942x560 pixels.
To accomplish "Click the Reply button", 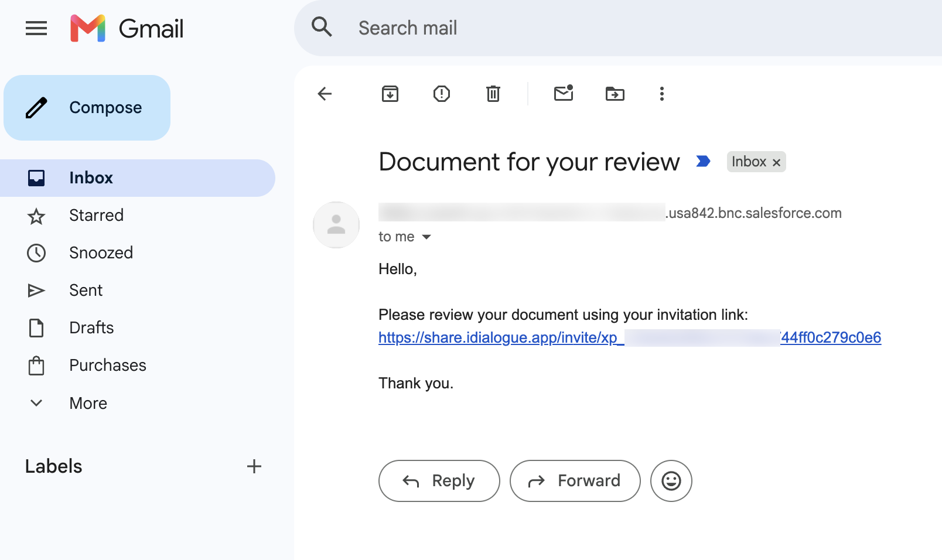I will coord(439,481).
